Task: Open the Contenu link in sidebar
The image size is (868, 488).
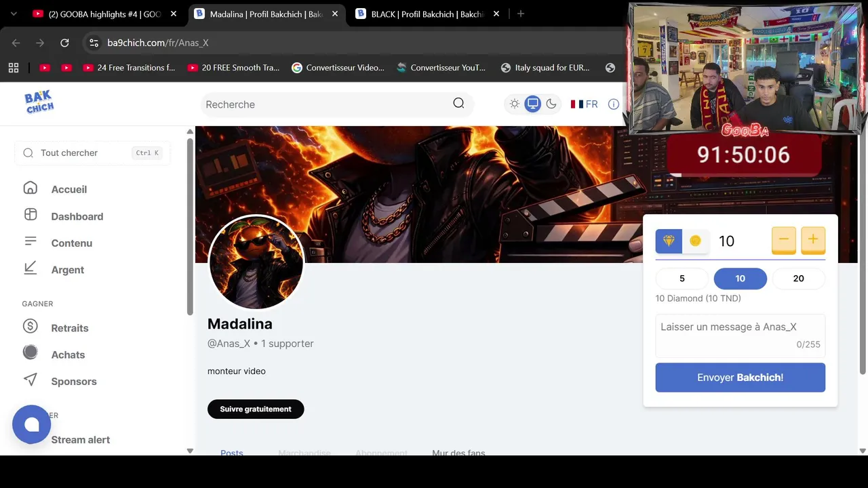Action: click(72, 243)
